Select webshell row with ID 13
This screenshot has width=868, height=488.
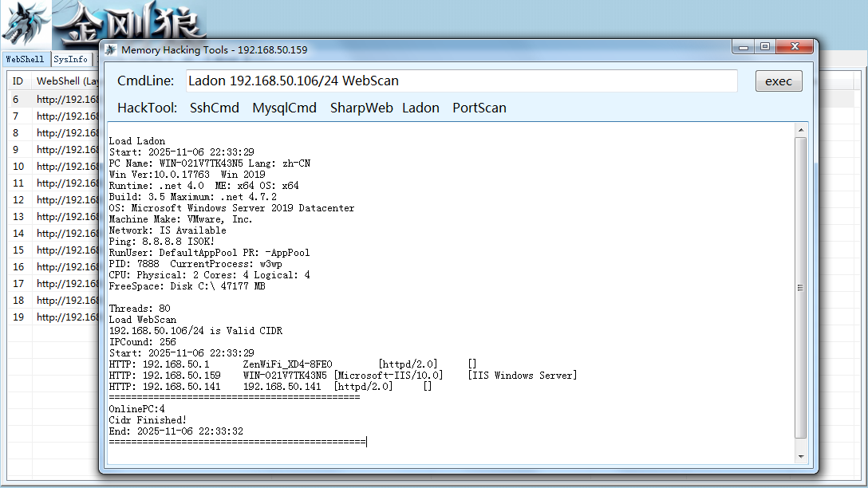(53, 216)
